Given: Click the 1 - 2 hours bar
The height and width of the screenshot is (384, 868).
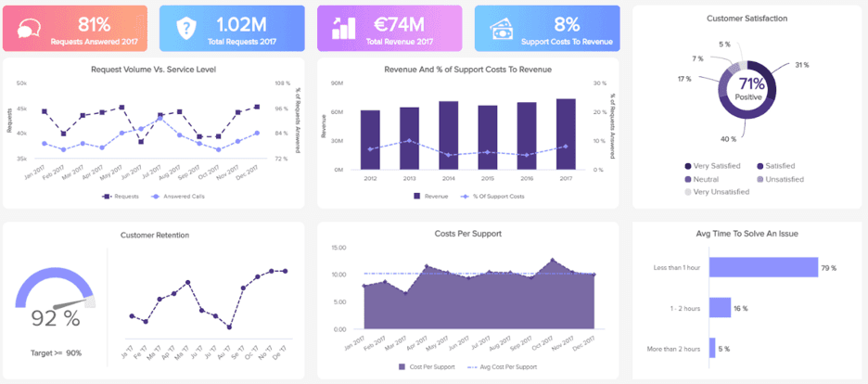Looking at the screenshot, I should pyautogui.click(x=721, y=308).
